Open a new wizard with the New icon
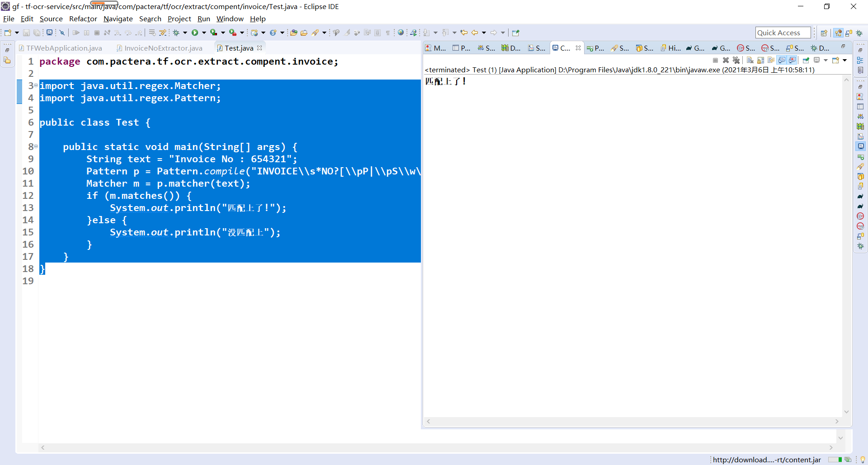Screen dimensions: 868x465 pyautogui.click(x=7, y=33)
